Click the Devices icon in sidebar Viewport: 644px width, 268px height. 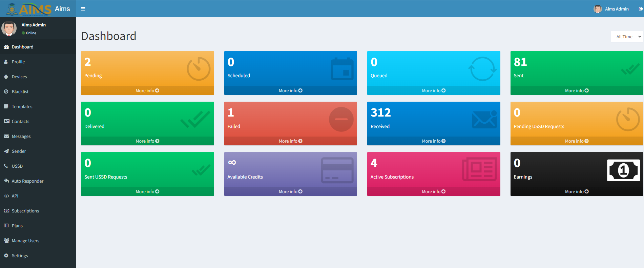(x=6, y=77)
